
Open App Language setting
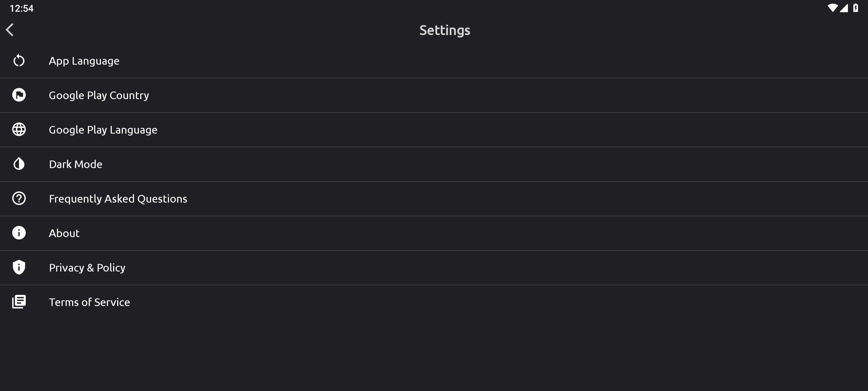pyautogui.click(x=84, y=61)
